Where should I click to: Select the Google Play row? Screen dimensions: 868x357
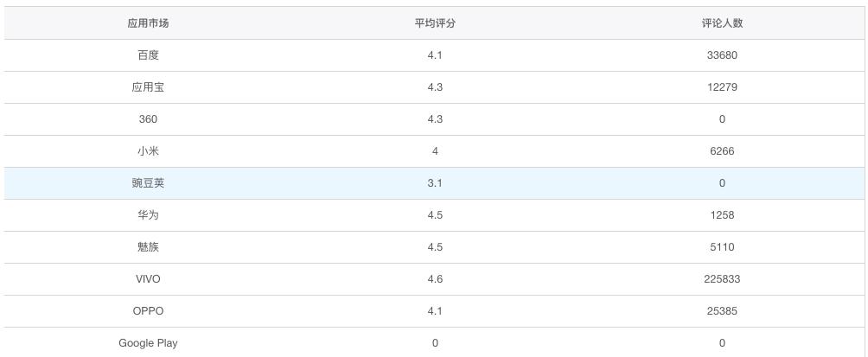coord(148,343)
